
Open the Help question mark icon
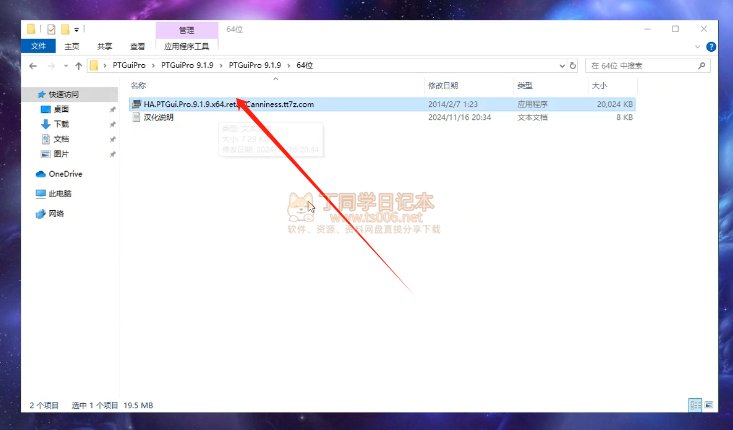[x=711, y=47]
